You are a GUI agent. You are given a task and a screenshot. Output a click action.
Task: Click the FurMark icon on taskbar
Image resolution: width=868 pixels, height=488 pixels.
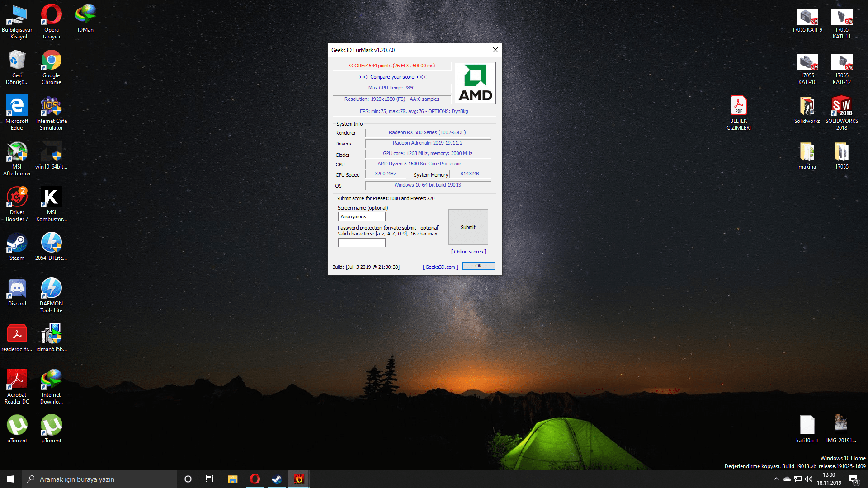[x=299, y=479]
